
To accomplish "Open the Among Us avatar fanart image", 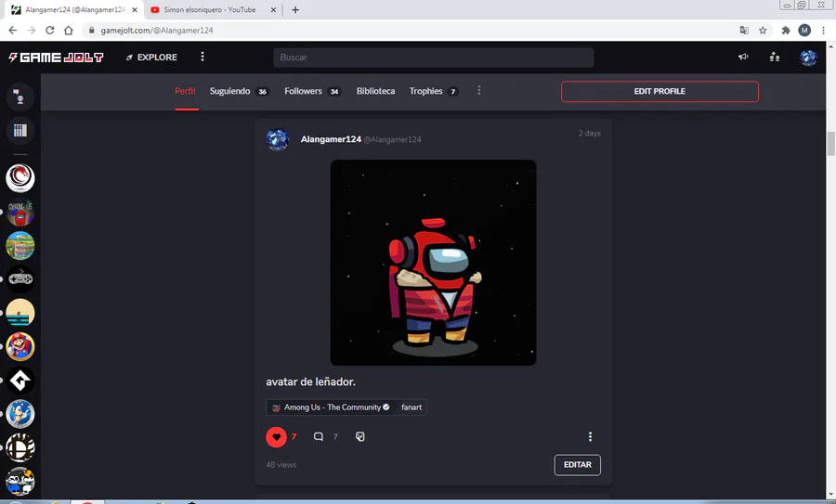I will [x=434, y=263].
